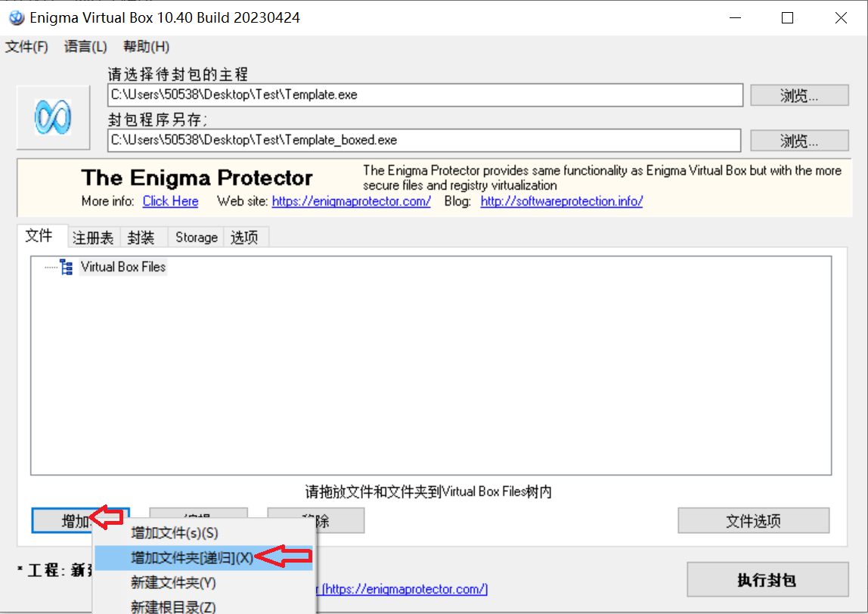The width and height of the screenshot is (868, 614).
Task: Switch to the 选项 tab
Action: (245, 237)
